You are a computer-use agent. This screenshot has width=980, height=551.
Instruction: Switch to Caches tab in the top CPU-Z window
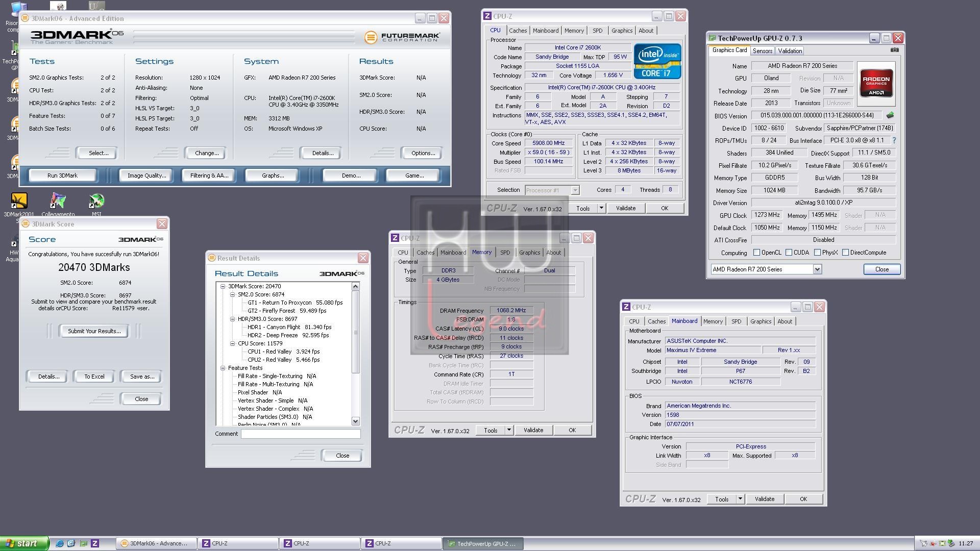click(x=518, y=31)
